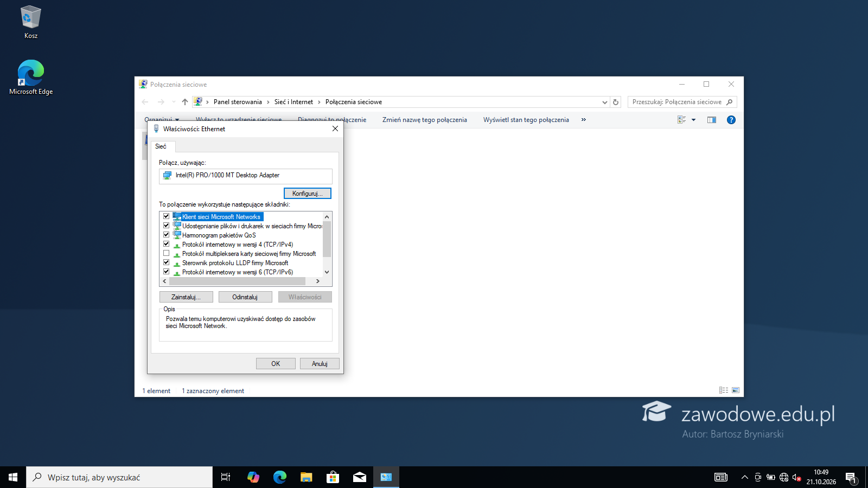Change view layout icon in Połączenia sieciowe toolbar
This screenshot has width=868, height=488.
point(682,120)
